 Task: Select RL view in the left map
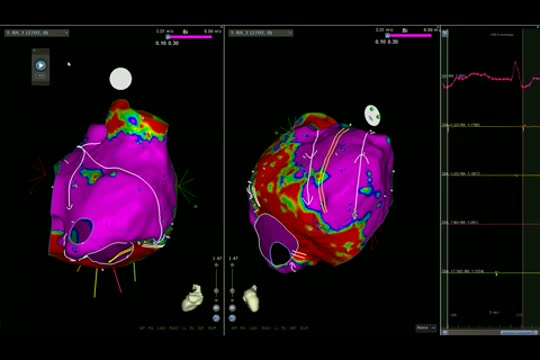(191, 328)
